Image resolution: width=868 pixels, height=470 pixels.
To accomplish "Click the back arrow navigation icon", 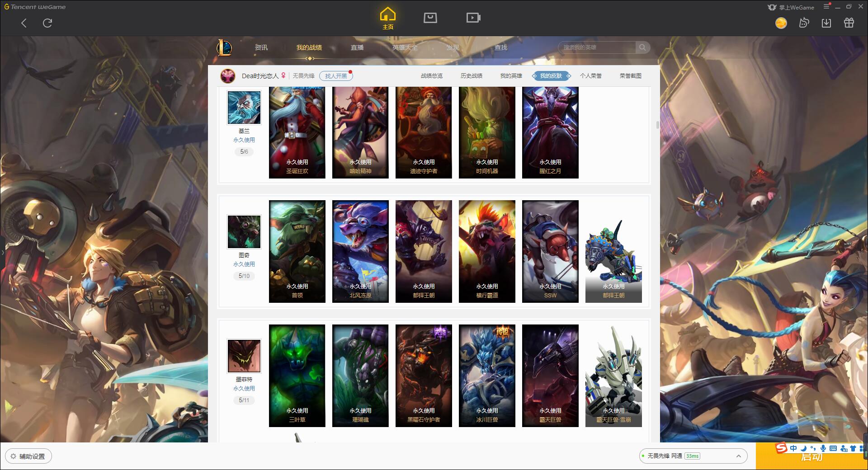I will coord(24,23).
